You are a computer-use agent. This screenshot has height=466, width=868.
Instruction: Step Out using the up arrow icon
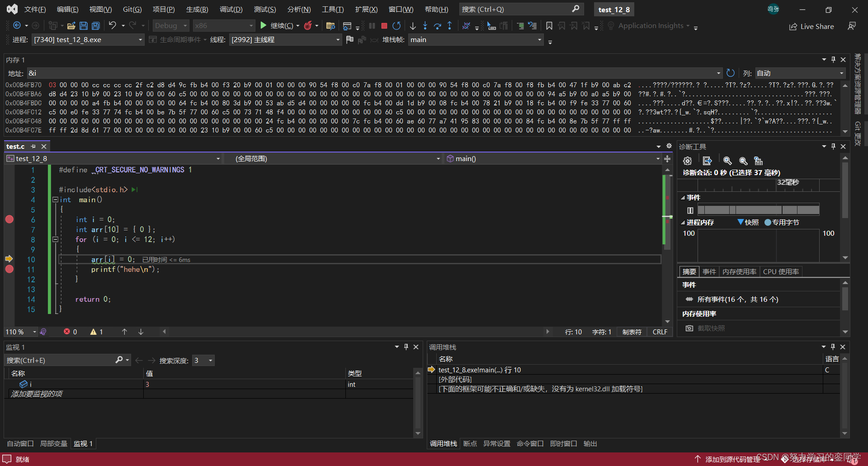point(449,25)
